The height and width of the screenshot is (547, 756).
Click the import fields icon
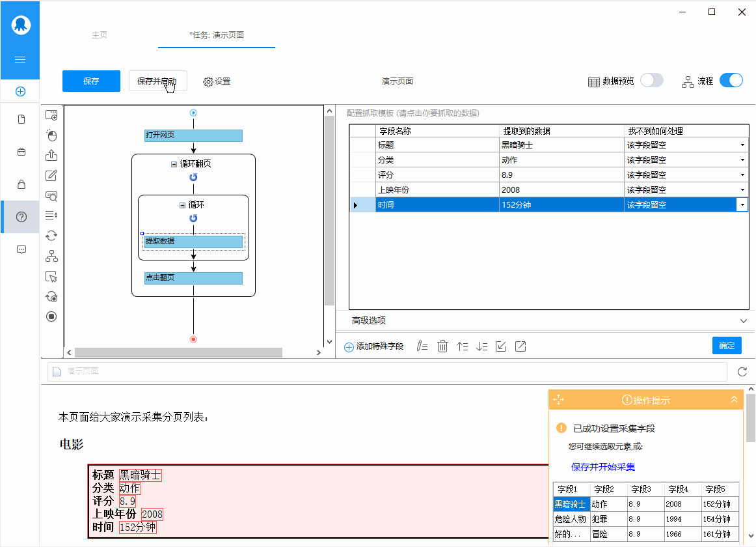click(501, 346)
